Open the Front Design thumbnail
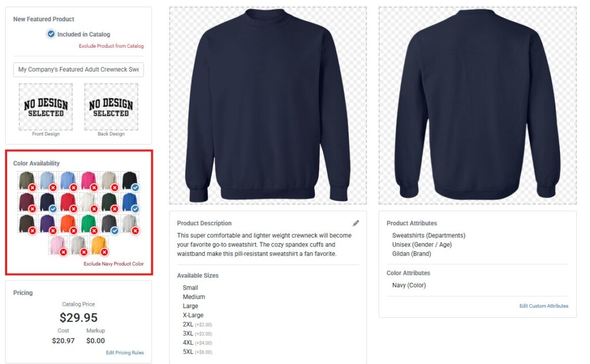590x364 pixels. [x=46, y=107]
